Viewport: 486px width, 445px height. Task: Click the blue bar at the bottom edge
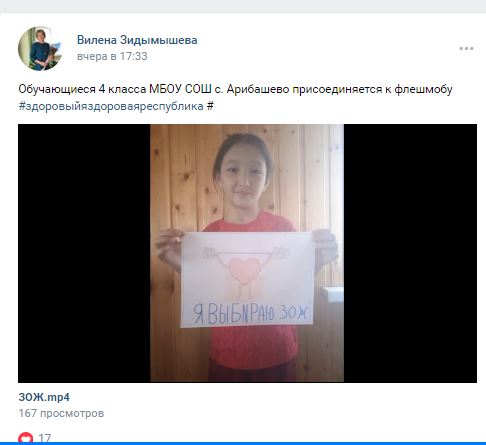(243, 444)
